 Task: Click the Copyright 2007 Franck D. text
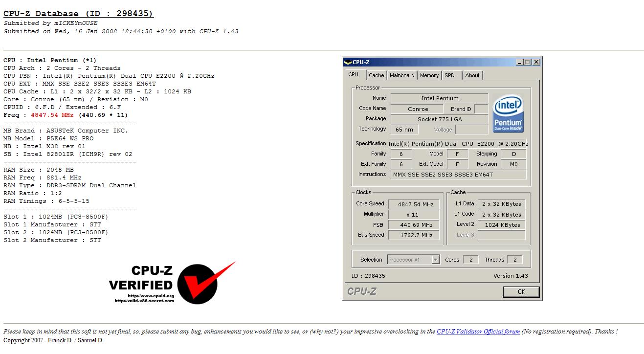click(x=53, y=340)
